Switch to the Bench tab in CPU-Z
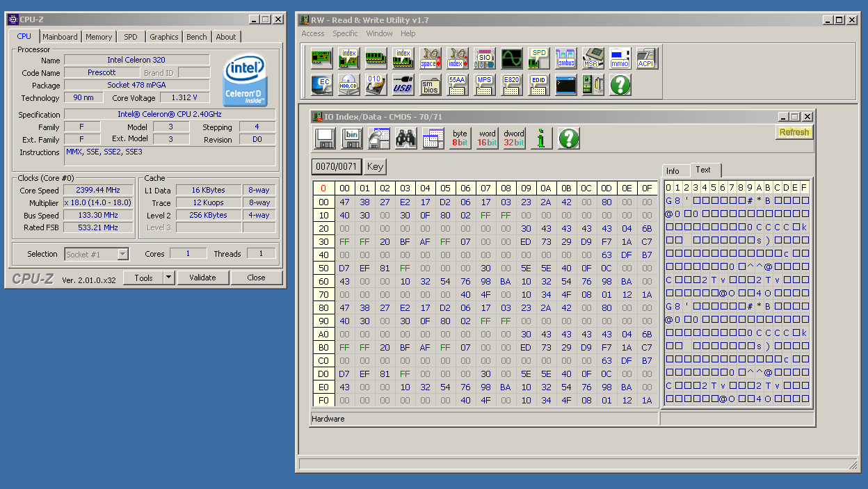 pyautogui.click(x=197, y=37)
